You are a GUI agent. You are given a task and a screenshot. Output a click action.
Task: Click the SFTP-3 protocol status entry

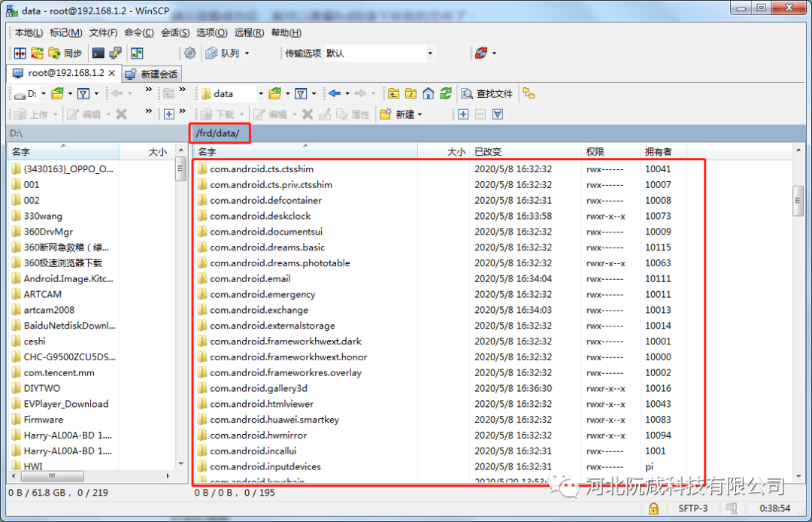[x=693, y=508]
